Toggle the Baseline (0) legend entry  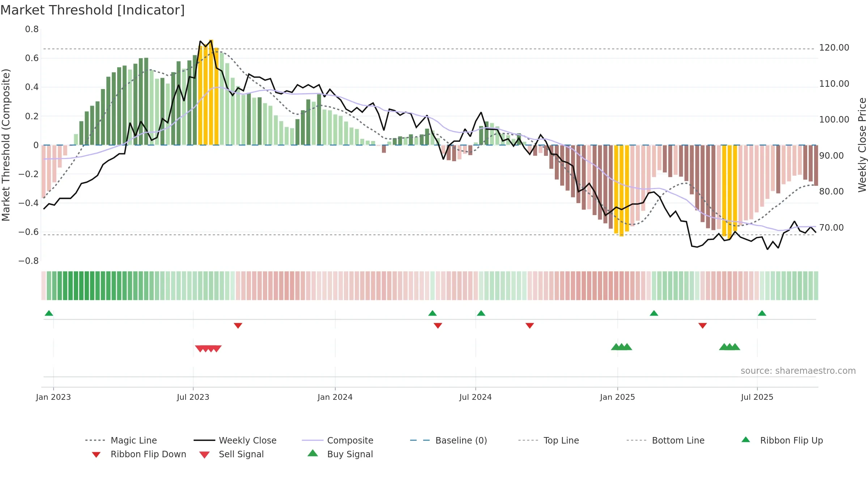click(x=448, y=440)
